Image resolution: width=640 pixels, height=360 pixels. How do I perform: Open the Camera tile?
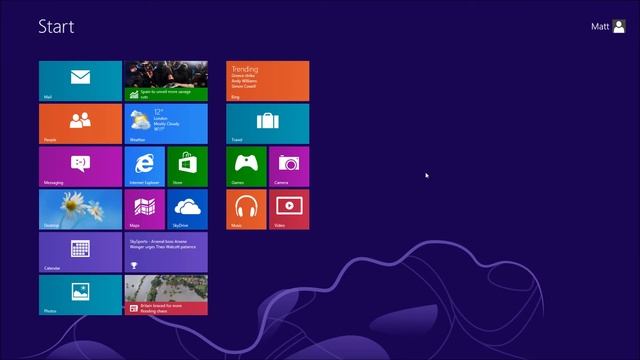pyautogui.click(x=289, y=167)
